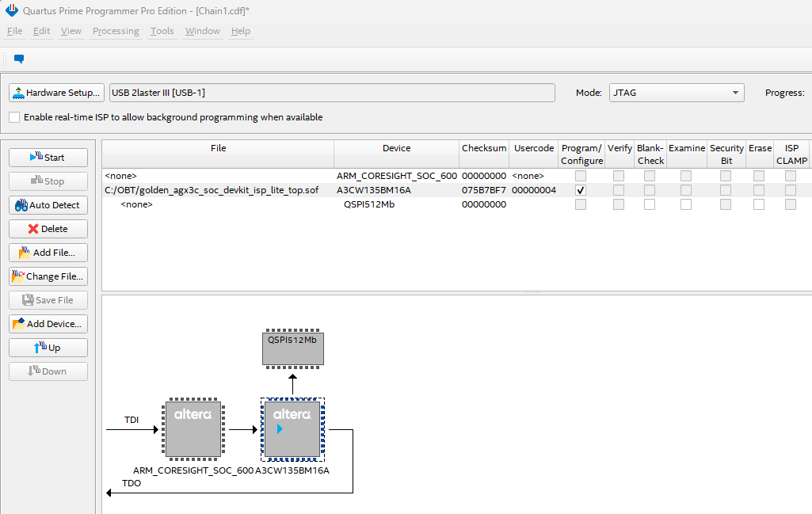The image size is (812, 514).
Task: Enable real-time ISP checkbox
Action: click(15, 117)
